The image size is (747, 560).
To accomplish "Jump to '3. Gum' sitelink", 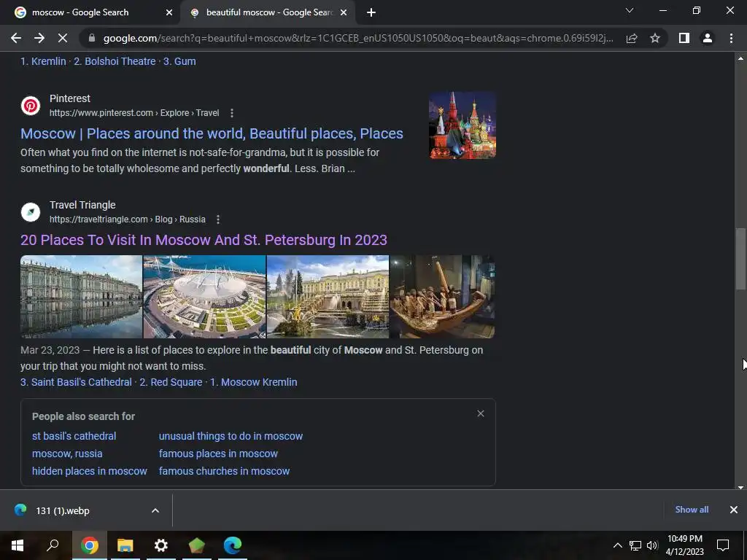I will pyautogui.click(x=179, y=61).
